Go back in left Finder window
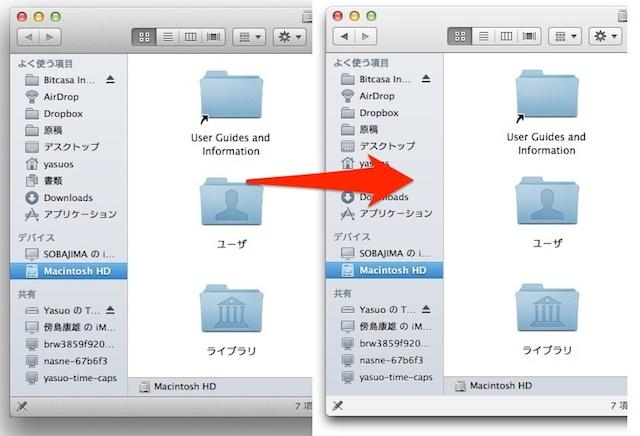 [29, 37]
